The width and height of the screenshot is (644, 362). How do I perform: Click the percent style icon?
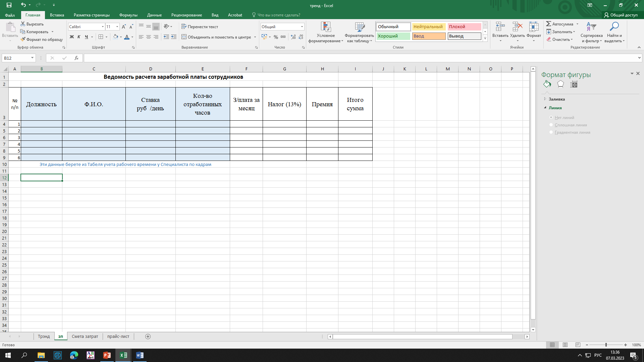tap(276, 37)
